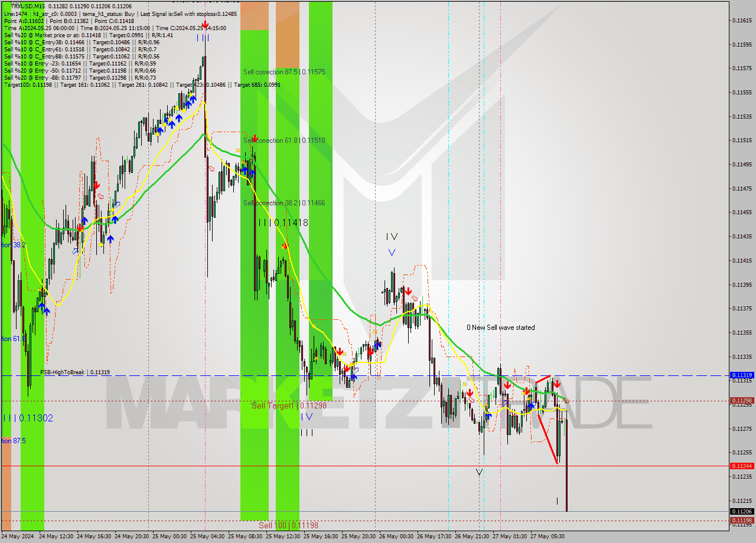Click 0.11335 on the price scale
The width and height of the screenshot is (756, 543).
742,357
